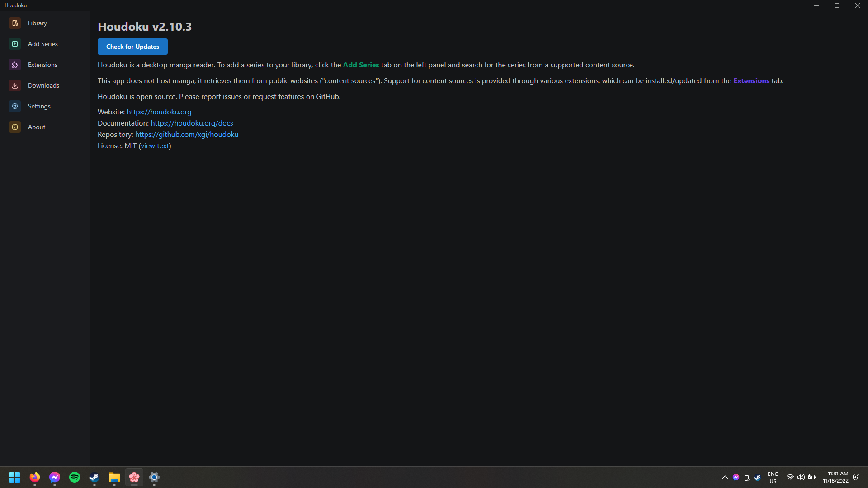This screenshot has height=488, width=868.
Task: Open the https://houdoku.org website link
Action: click(159, 112)
